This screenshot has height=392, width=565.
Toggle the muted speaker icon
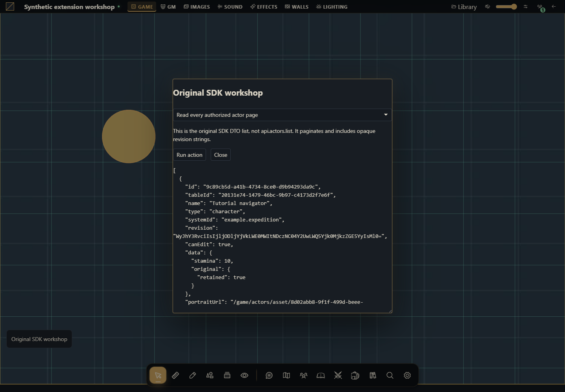click(x=488, y=7)
